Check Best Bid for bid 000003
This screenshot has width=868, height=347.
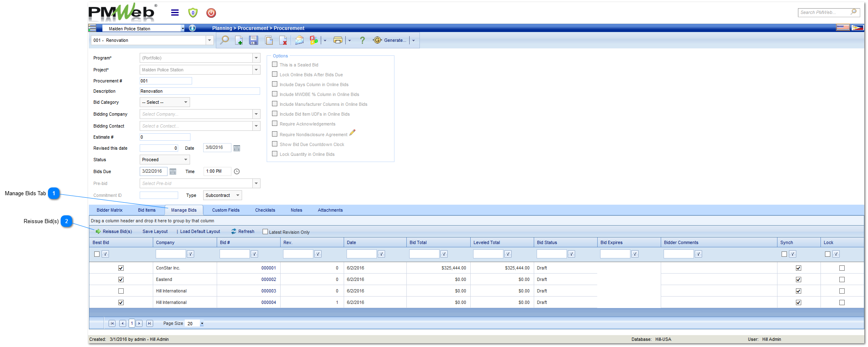(121, 291)
